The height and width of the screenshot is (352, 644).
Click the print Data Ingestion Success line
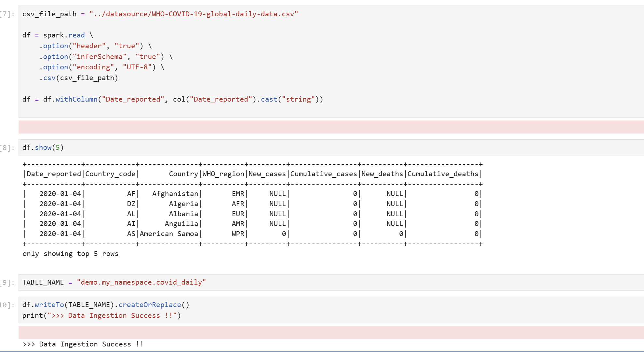[x=101, y=316]
